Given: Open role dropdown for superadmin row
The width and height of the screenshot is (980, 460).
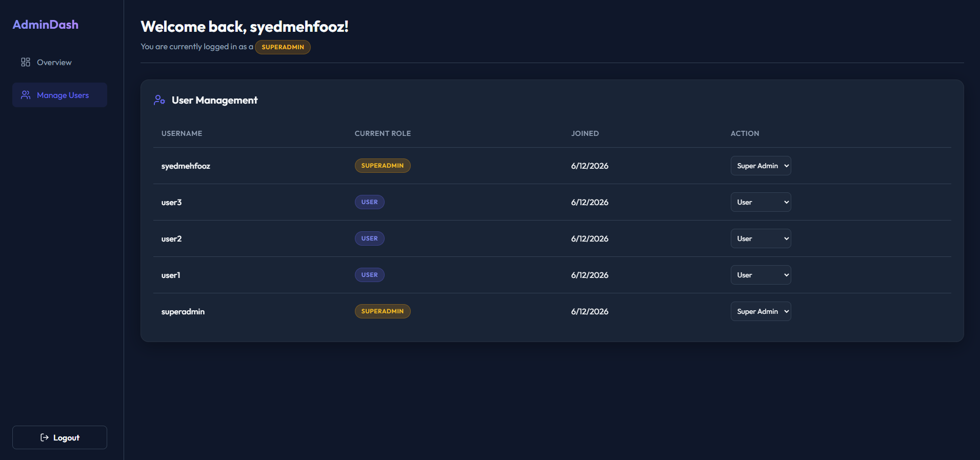Looking at the screenshot, I should [x=761, y=311].
